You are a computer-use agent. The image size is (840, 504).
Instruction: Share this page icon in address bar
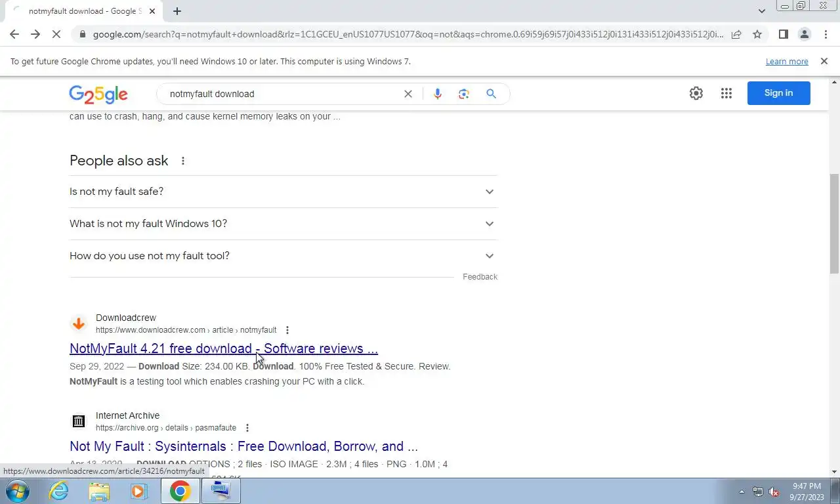[x=736, y=34]
